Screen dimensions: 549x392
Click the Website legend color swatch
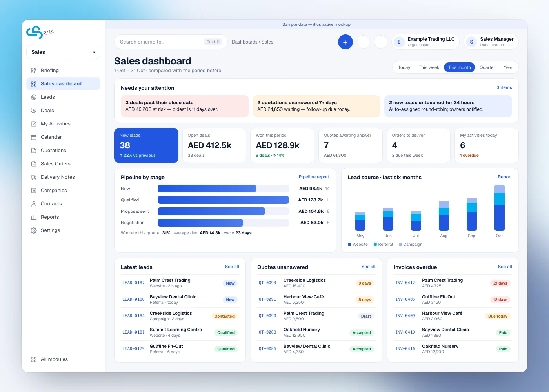(x=350, y=244)
